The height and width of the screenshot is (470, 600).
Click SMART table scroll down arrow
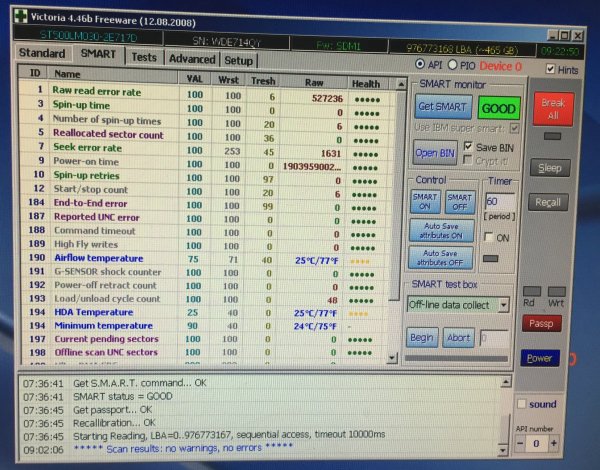(391, 358)
